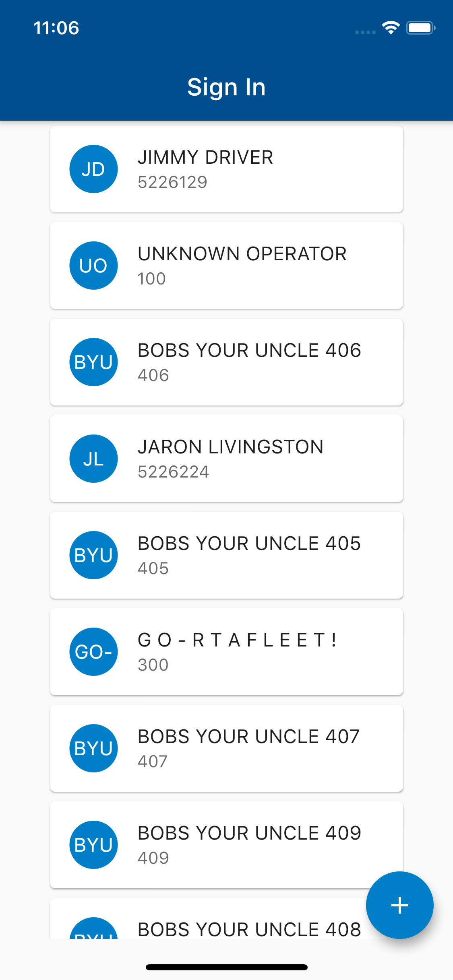The width and height of the screenshot is (453, 980).
Task: Choose the GO-RTA FLEET! name
Action: point(238,640)
